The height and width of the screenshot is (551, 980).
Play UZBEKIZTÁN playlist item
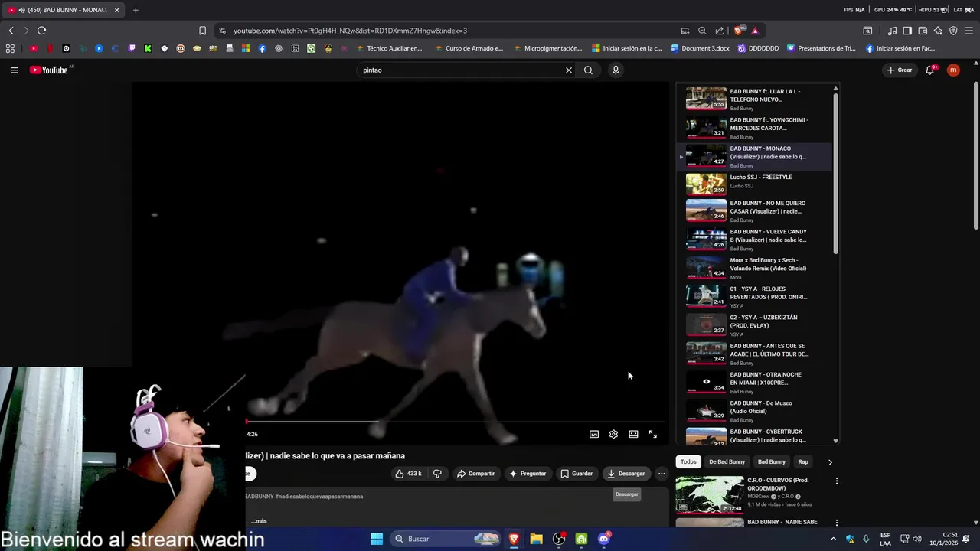[754, 325]
